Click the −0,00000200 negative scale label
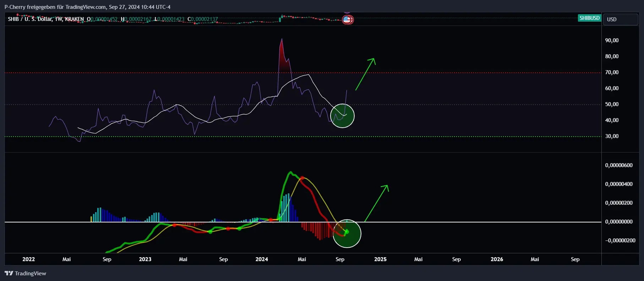 click(x=620, y=241)
